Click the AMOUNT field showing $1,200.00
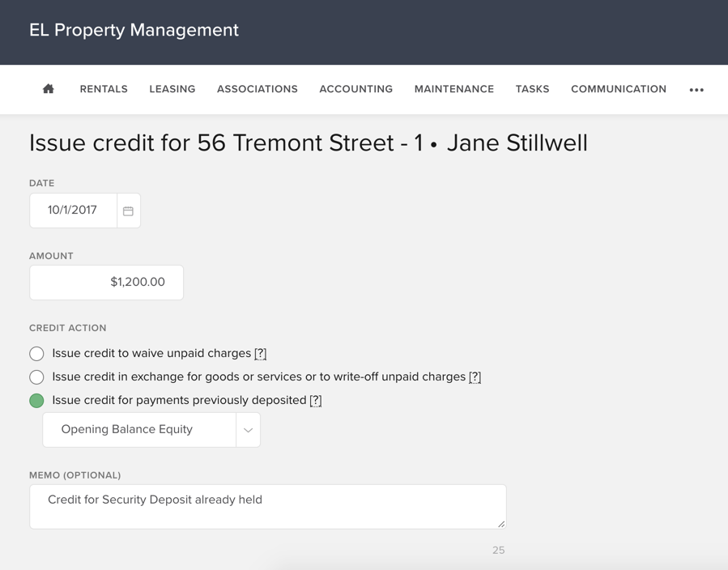The height and width of the screenshot is (570, 728). coord(106,282)
